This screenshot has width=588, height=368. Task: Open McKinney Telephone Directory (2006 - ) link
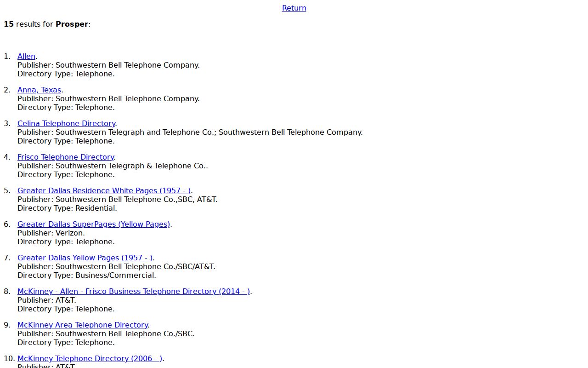pyautogui.click(x=90, y=358)
